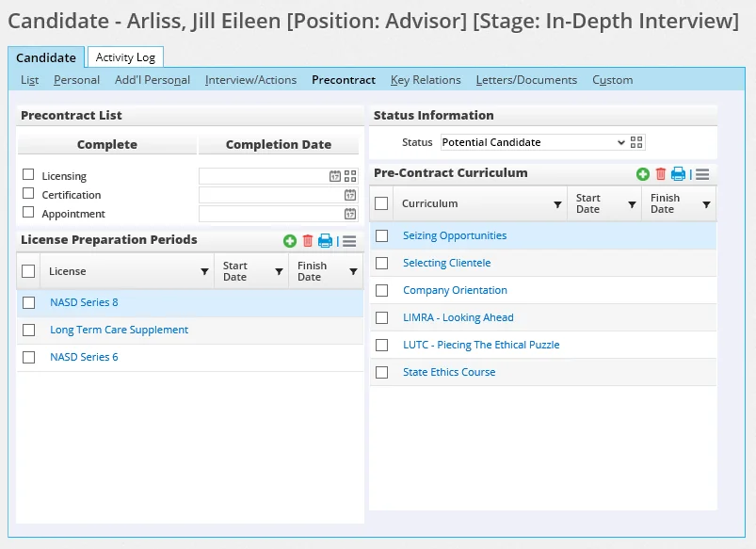This screenshot has width=756, height=549.
Task: Open the Status dropdown showing Potential Candidate
Action: (533, 142)
